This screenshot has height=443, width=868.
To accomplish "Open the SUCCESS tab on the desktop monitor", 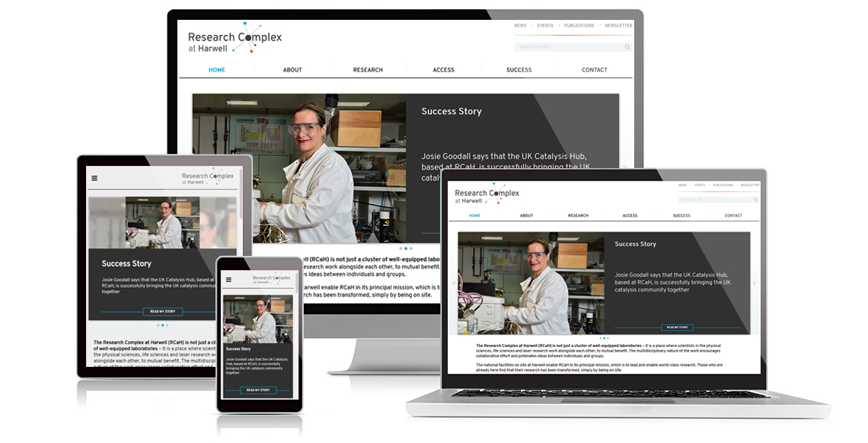I will [x=519, y=70].
